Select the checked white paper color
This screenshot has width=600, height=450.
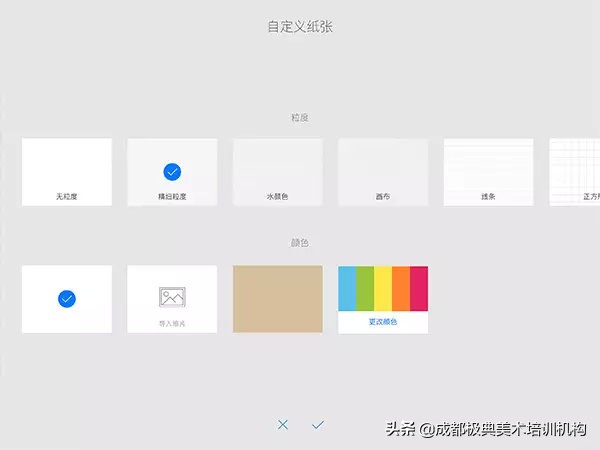tap(67, 299)
